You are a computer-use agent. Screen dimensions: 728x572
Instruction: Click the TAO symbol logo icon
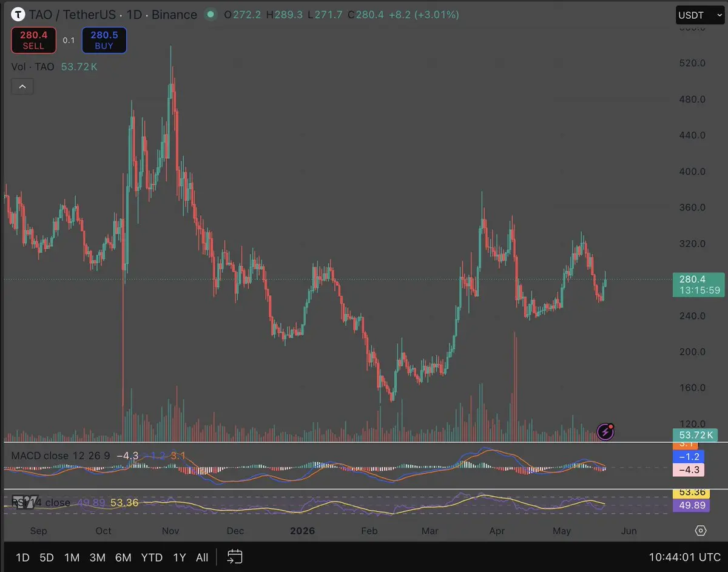pos(19,15)
